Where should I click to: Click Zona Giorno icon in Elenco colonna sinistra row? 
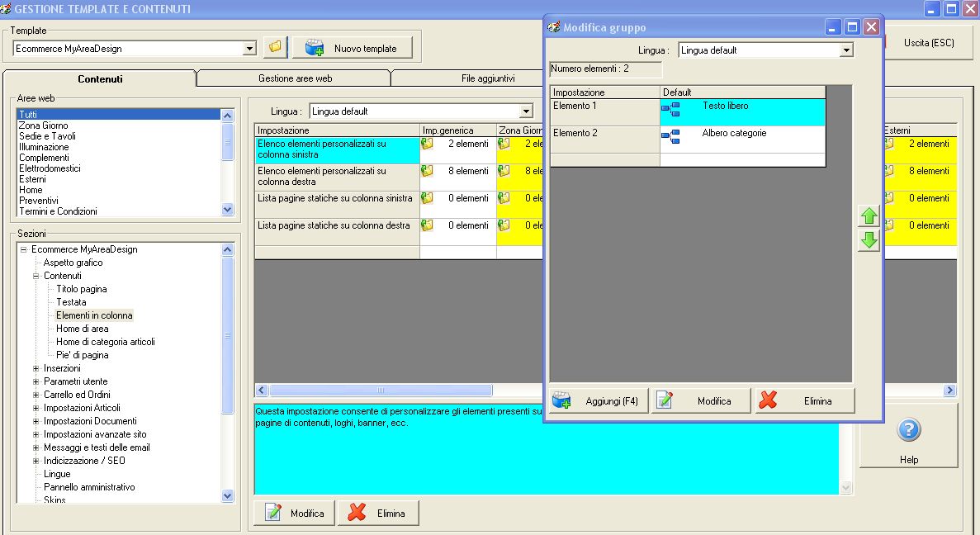504,144
